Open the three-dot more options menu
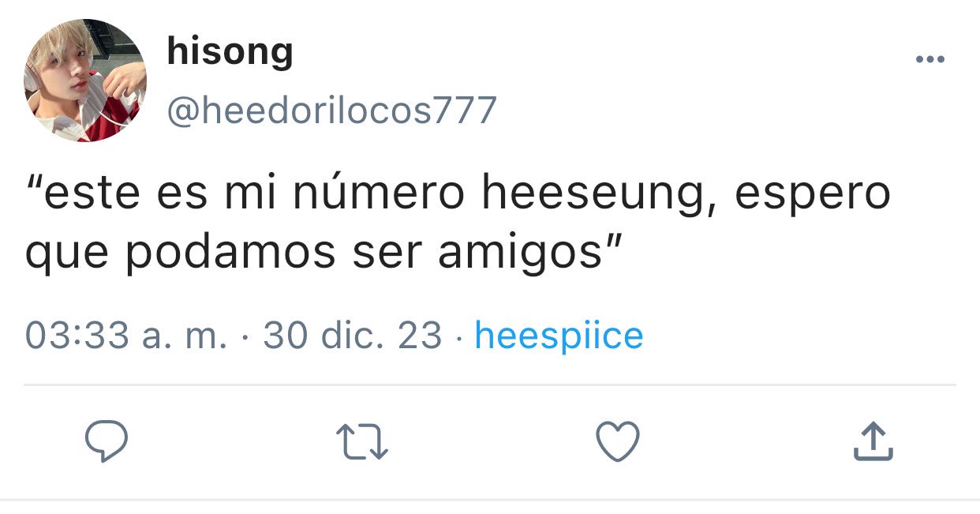Image resolution: width=980 pixels, height=514 pixels. [x=930, y=59]
